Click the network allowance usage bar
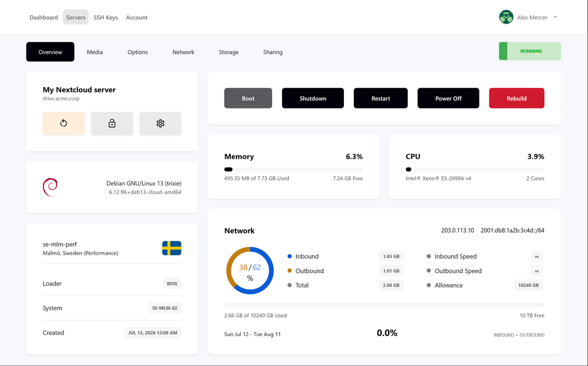Image resolution: width=588 pixels, height=366 pixels. (384, 305)
